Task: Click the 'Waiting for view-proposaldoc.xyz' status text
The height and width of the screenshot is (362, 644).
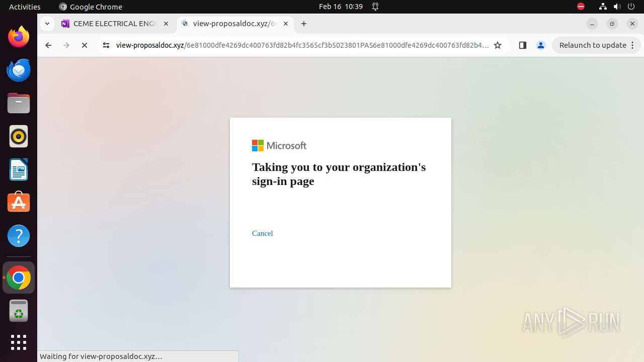Action: tap(101, 356)
